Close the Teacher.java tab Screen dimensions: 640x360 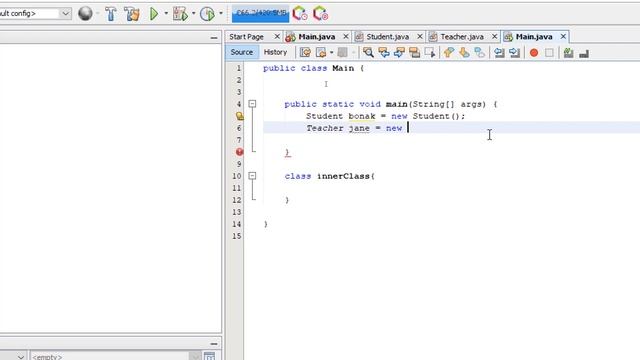494,37
